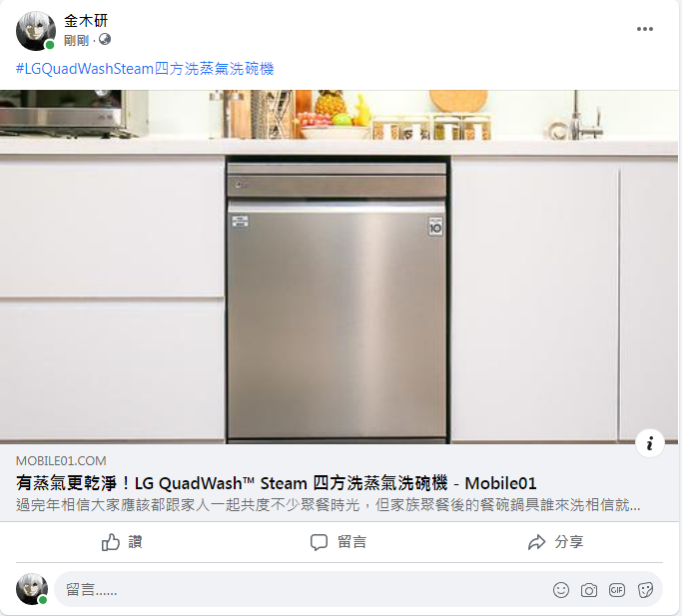The width and height of the screenshot is (682, 616).
Task: Open the GIF picker icon
Action: point(617,590)
